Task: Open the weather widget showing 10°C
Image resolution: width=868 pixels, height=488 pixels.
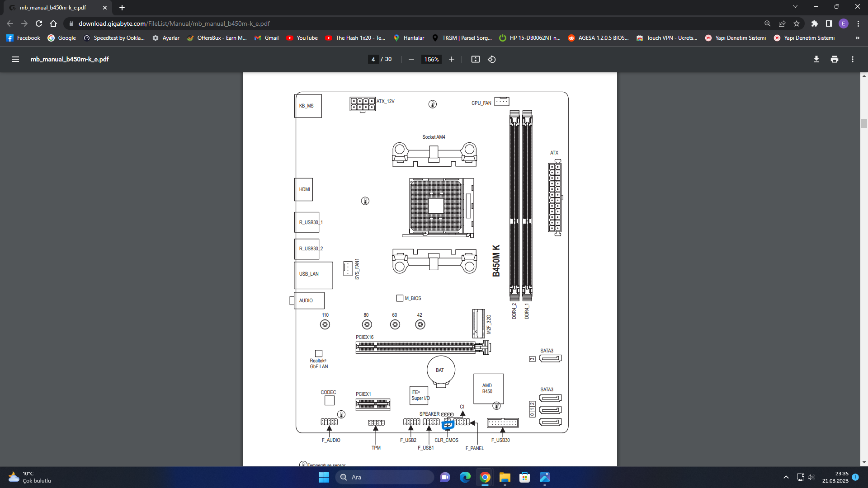Action: point(29,477)
